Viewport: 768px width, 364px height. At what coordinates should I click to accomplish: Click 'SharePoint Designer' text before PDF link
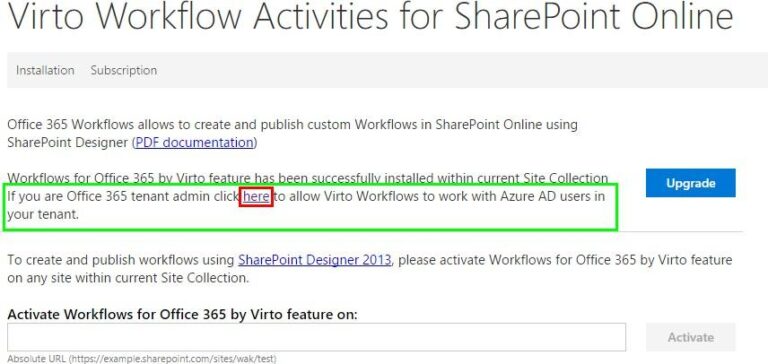[68, 143]
